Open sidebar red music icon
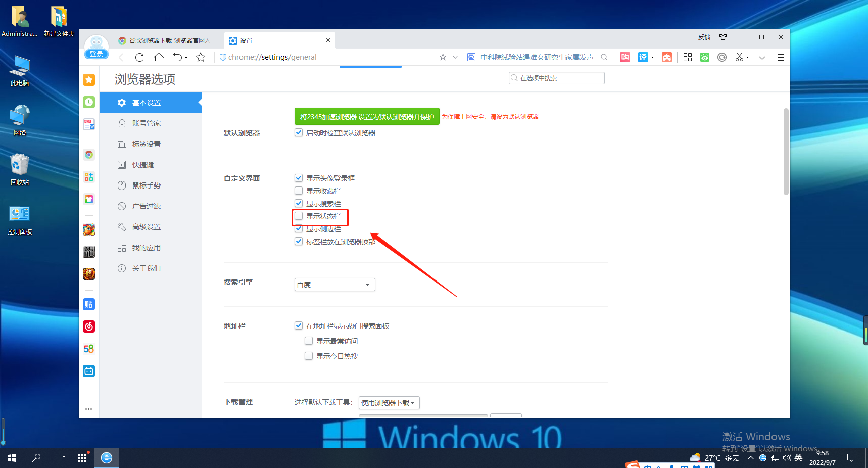 point(89,326)
